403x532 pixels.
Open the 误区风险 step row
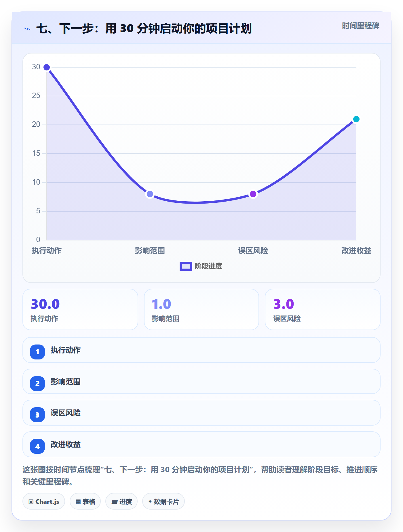201,413
